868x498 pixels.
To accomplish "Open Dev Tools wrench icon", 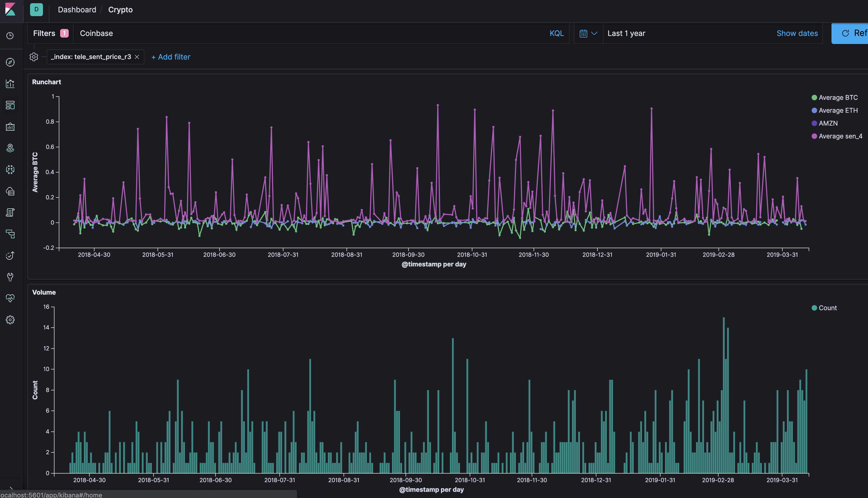I will 10,277.
